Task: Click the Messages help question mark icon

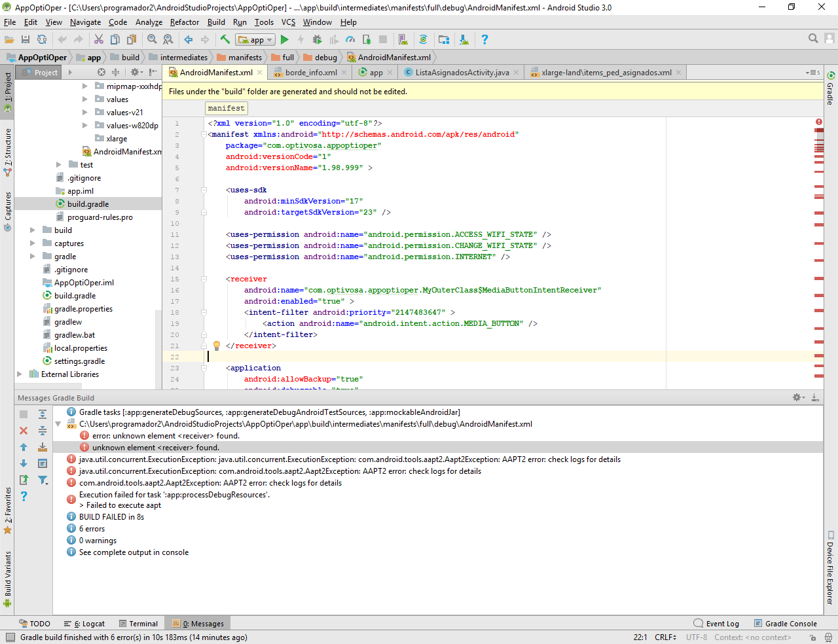Action: click(x=24, y=496)
